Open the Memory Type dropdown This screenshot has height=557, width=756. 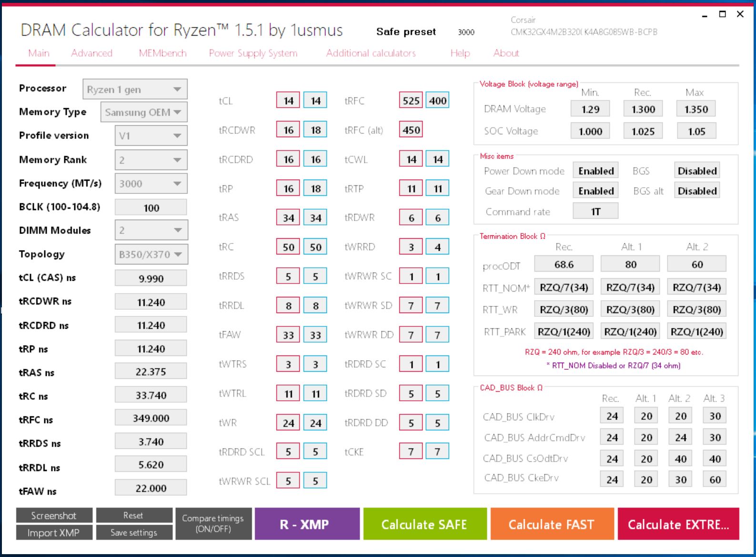[144, 112]
